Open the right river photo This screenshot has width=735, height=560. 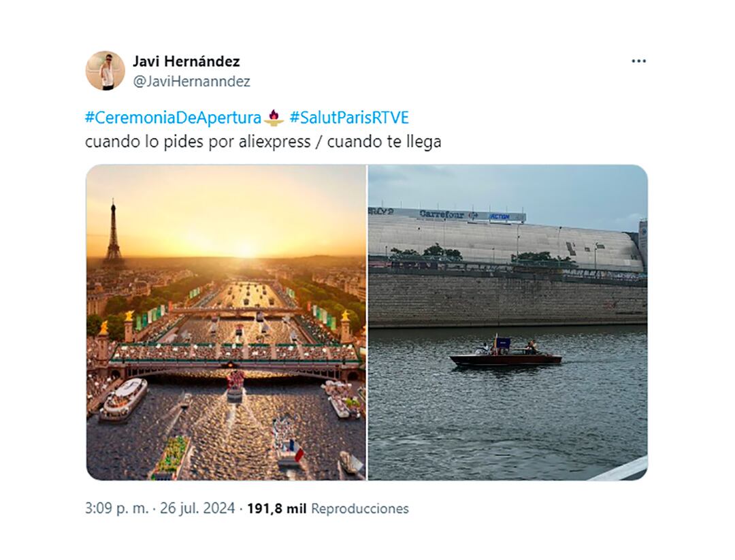508,322
